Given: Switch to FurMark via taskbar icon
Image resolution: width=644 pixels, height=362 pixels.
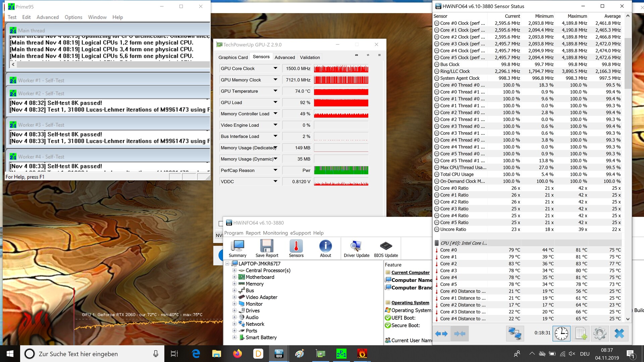Looking at the screenshot, I should 362,354.
